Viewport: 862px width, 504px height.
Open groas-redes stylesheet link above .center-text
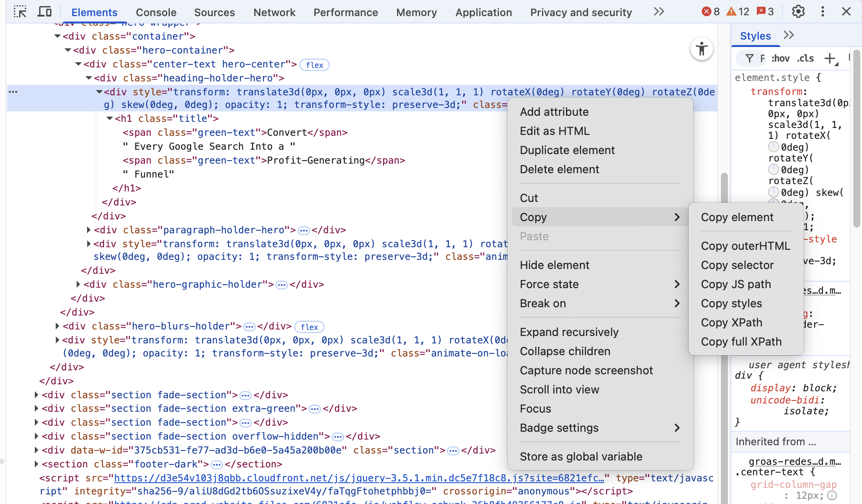pos(795,461)
